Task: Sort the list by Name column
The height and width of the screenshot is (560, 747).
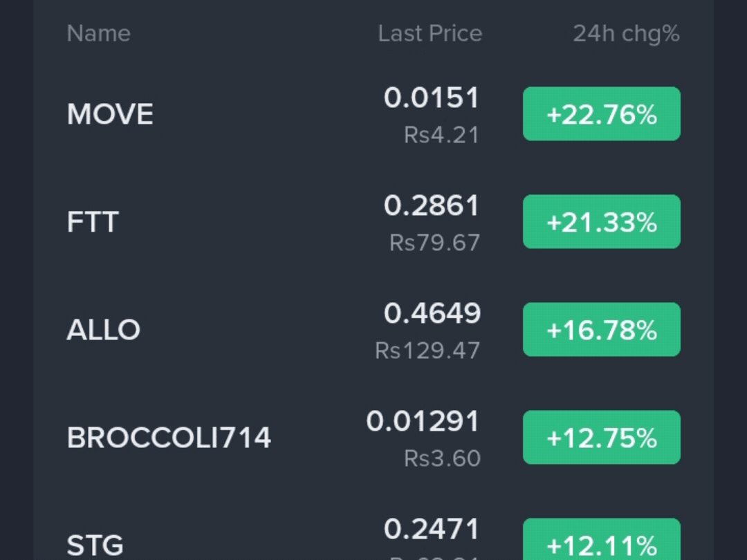Action: [x=99, y=33]
